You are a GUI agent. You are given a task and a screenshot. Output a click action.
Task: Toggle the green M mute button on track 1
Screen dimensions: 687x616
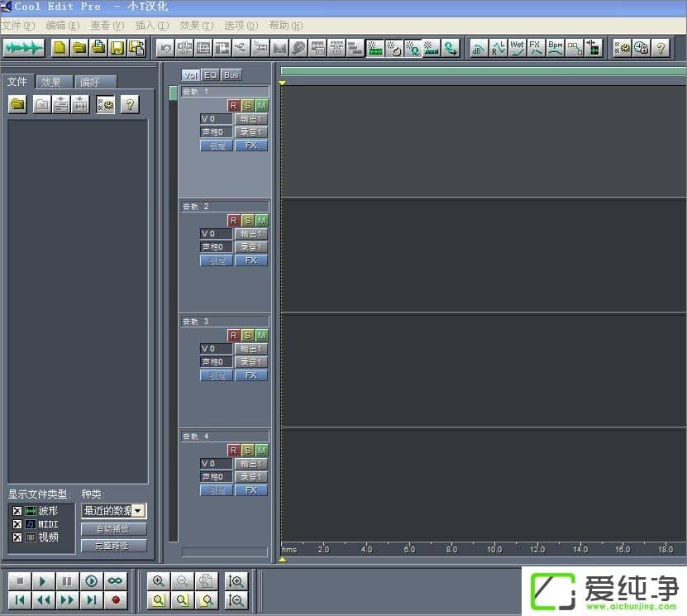pyautogui.click(x=261, y=106)
